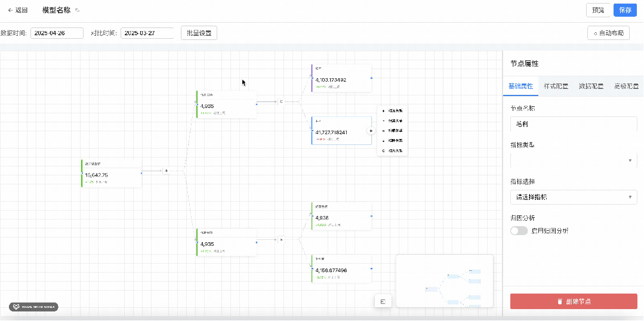Click the right connection handle of the 4,103.173492 node

coord(372,78)
